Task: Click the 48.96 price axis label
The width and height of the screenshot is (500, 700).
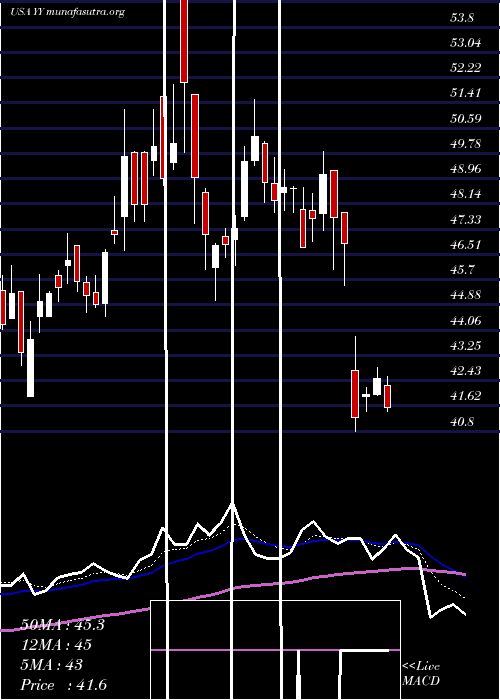Action: point(466,169)
